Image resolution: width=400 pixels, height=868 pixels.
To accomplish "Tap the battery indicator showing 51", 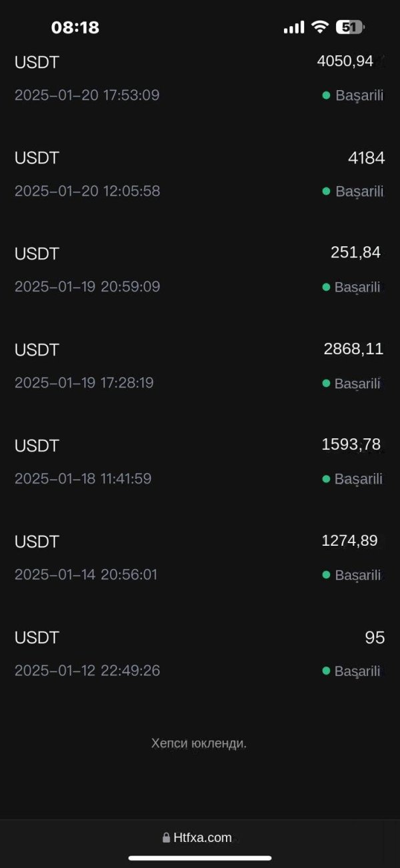I will click(350, 27).
